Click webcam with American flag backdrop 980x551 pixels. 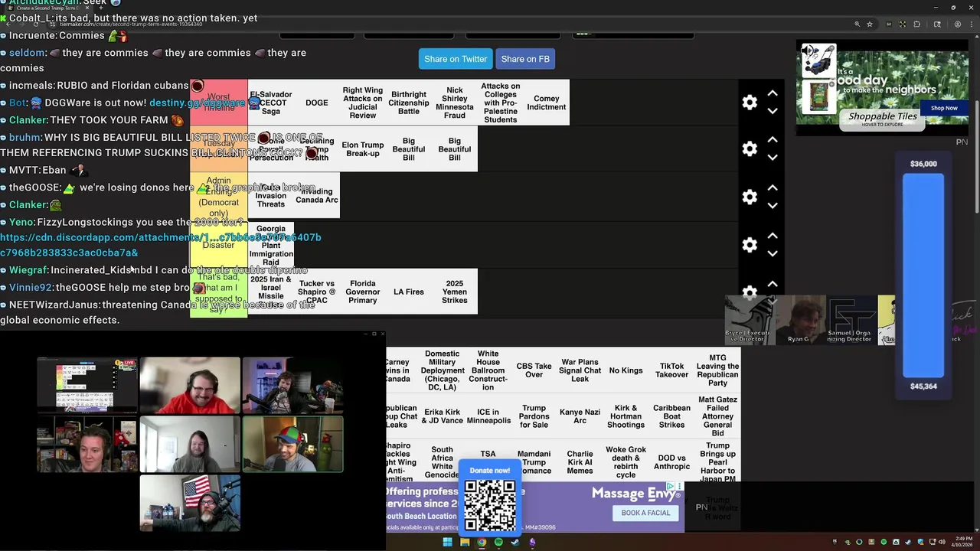pos(190,503)
